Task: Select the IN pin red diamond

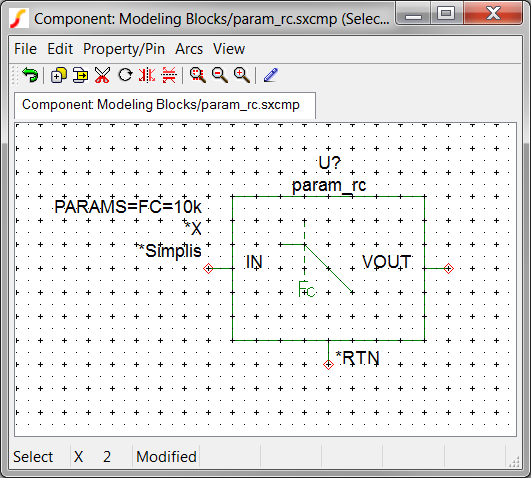Action: [208, 268]
